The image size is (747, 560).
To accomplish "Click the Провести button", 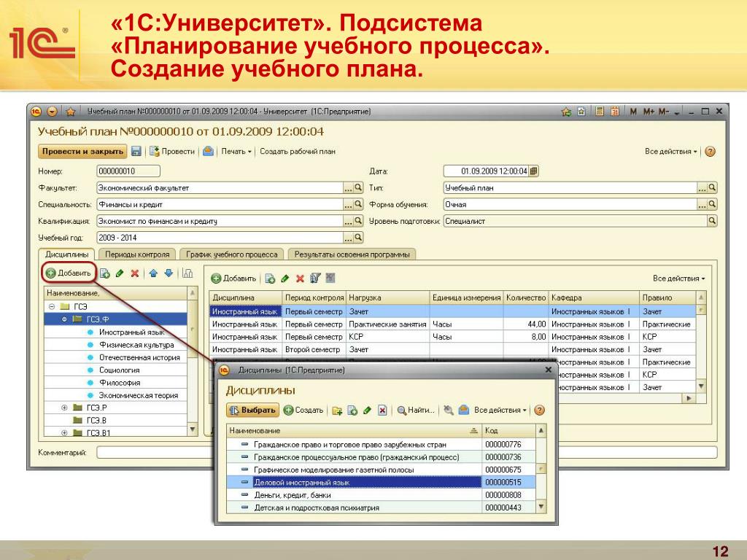I will tap(172, 152).
